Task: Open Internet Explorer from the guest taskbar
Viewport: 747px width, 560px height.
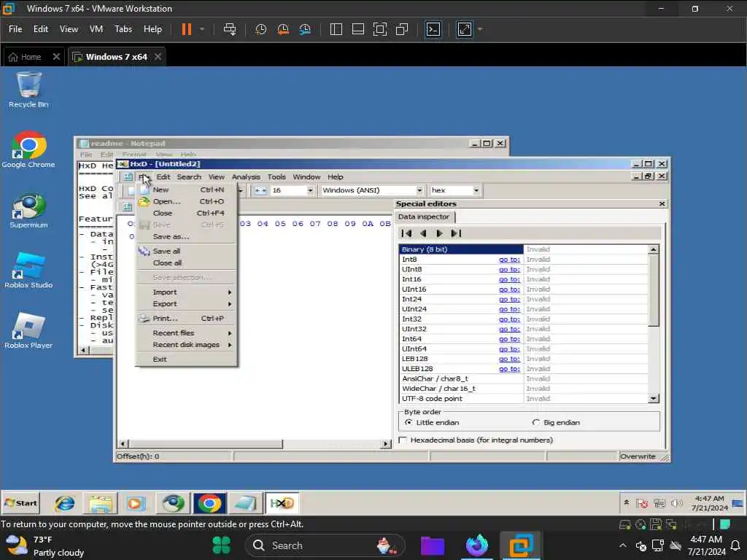Action: tap(64, 503)
